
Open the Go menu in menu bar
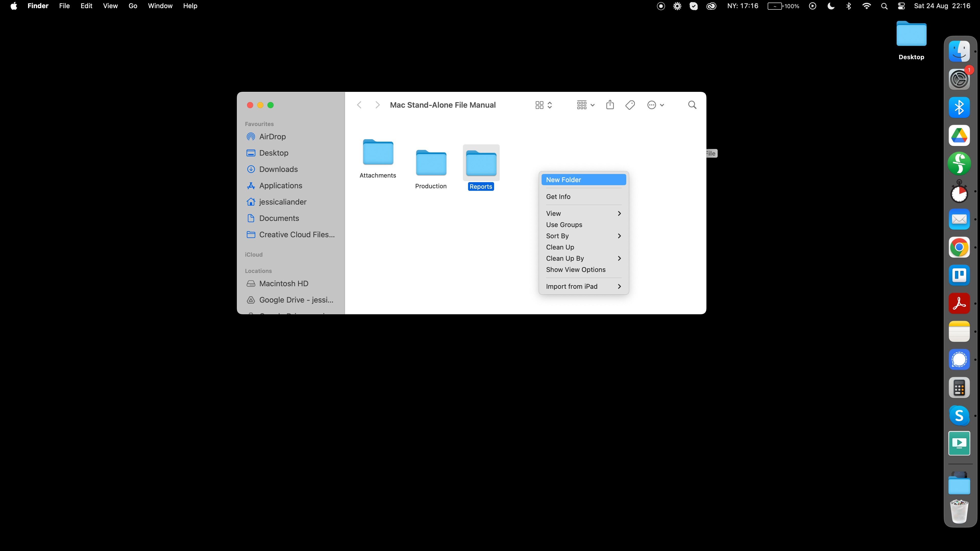132,6
